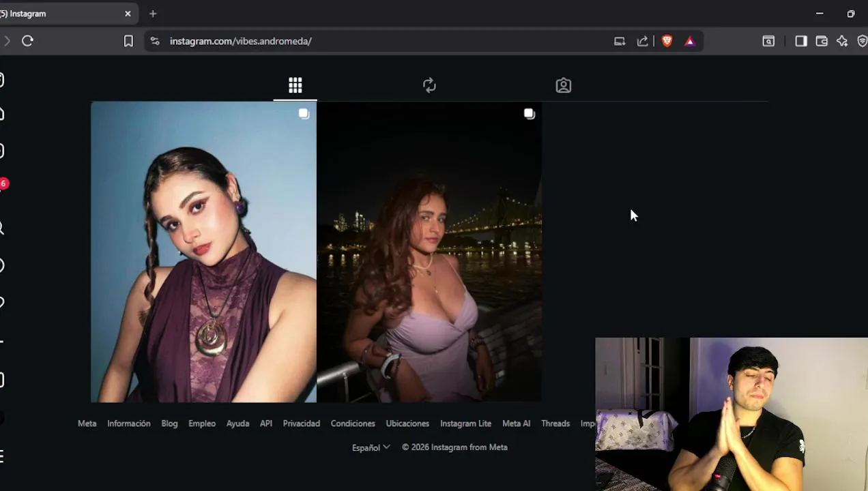Open the night bridge photo post

tap(429, 252)
